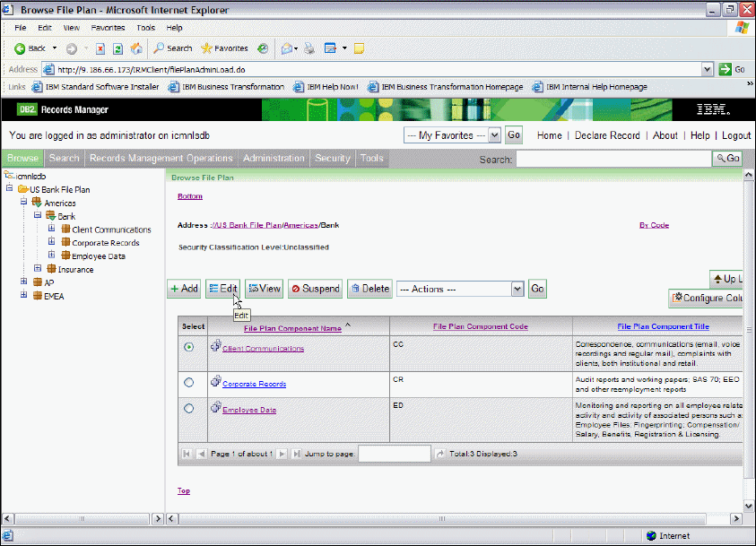This screenshot has height=546, width=756.
Task: Click the Suspend button
Action: (x=316, y=289)
